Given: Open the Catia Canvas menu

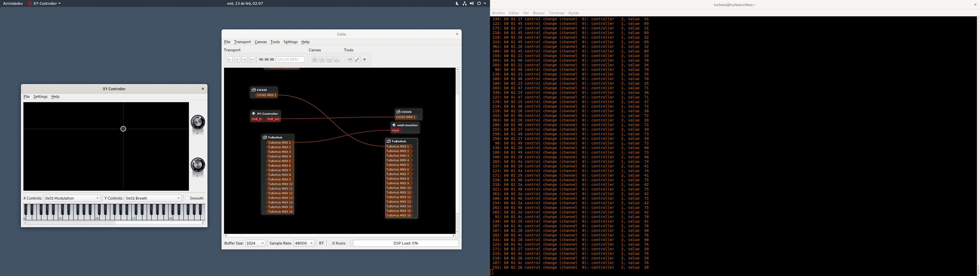Looking at the screenshot, I should [261, 42].
